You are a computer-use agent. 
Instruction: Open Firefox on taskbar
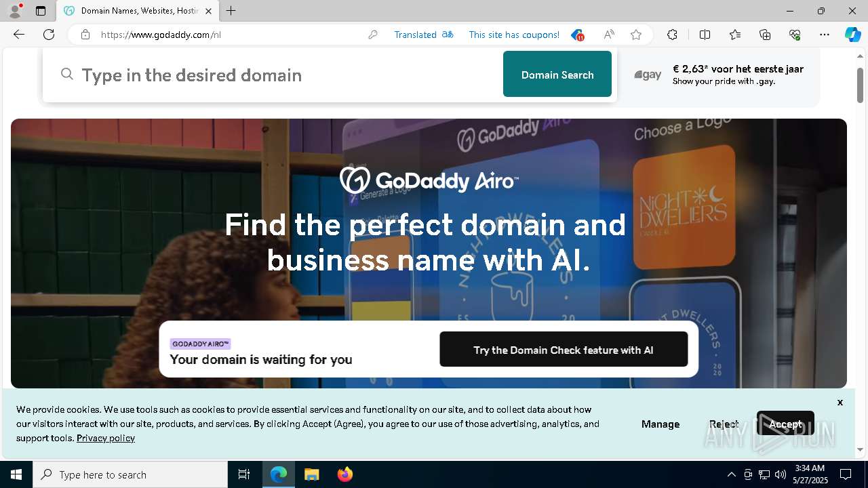click(x=345, y=474)
